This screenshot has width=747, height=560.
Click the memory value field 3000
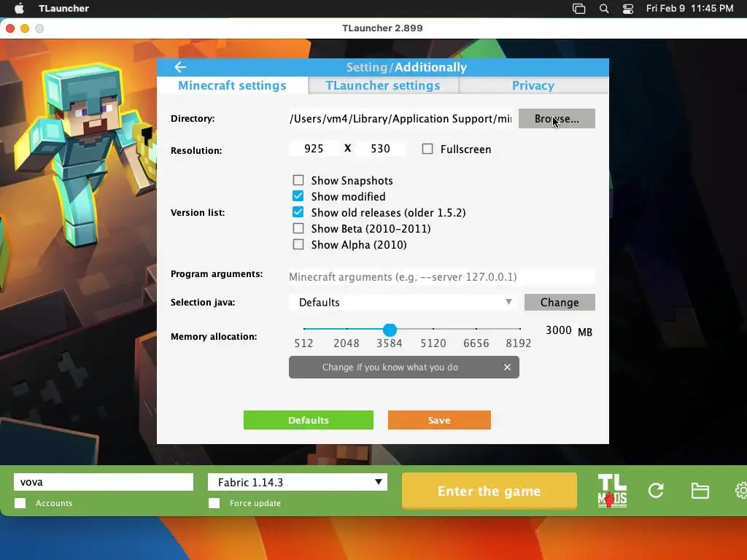558,330
